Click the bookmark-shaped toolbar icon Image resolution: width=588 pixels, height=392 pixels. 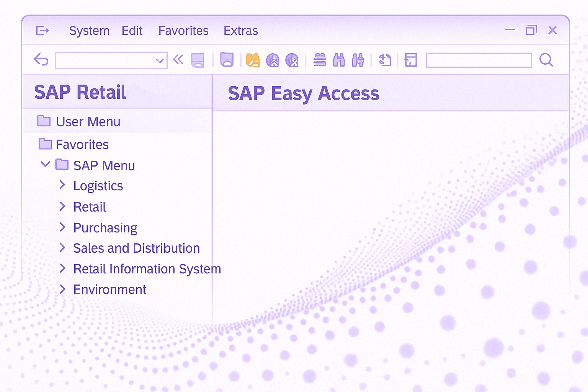(227, 60)
